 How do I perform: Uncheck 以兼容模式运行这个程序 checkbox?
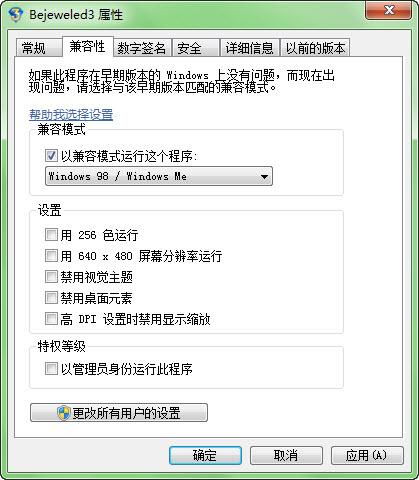pyautogui.click(x=51, y=156)
